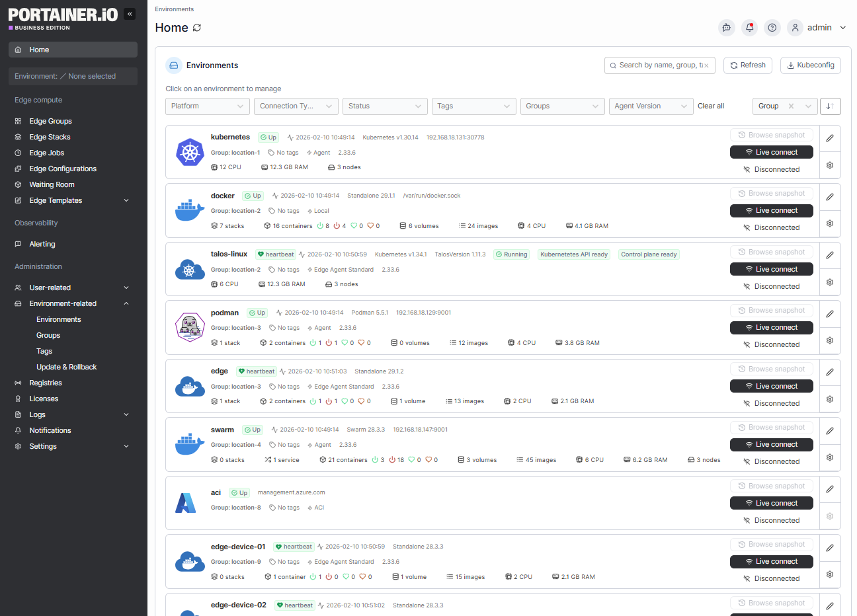Image resolution: width=857 pixels, height=616 pixels.
Task: Click the Environments breadcrumb
Action: point(175,9)
